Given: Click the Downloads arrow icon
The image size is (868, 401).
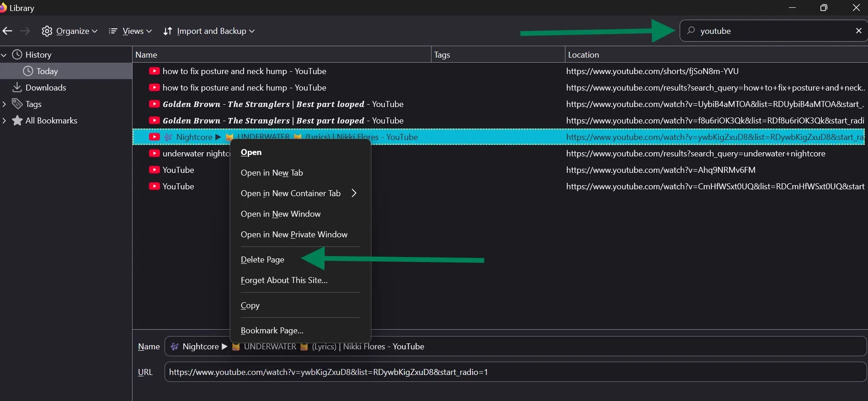Looking at the screenshot, I should (17, 87).
